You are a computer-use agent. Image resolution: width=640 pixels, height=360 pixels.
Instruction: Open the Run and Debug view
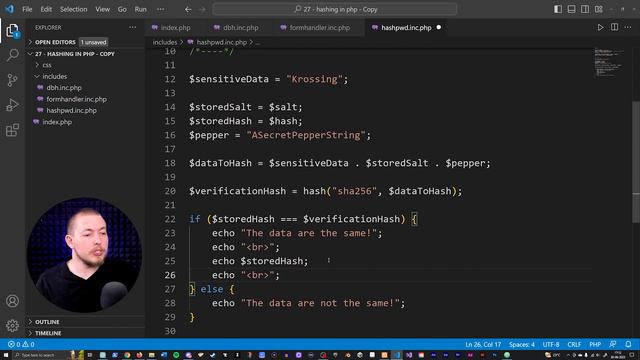pos(12,105)
